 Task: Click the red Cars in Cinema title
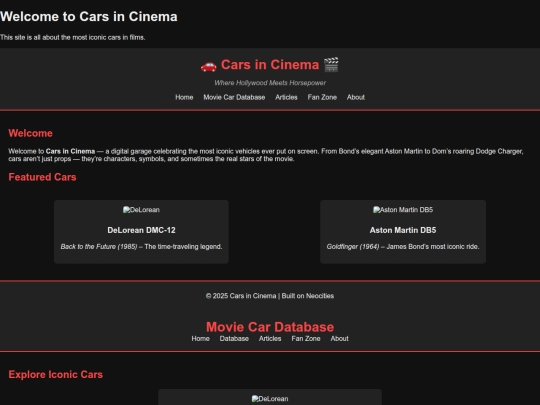(x=270, y=65)
